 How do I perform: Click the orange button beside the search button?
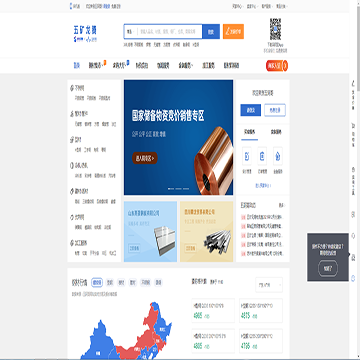[x=233, y=32]
